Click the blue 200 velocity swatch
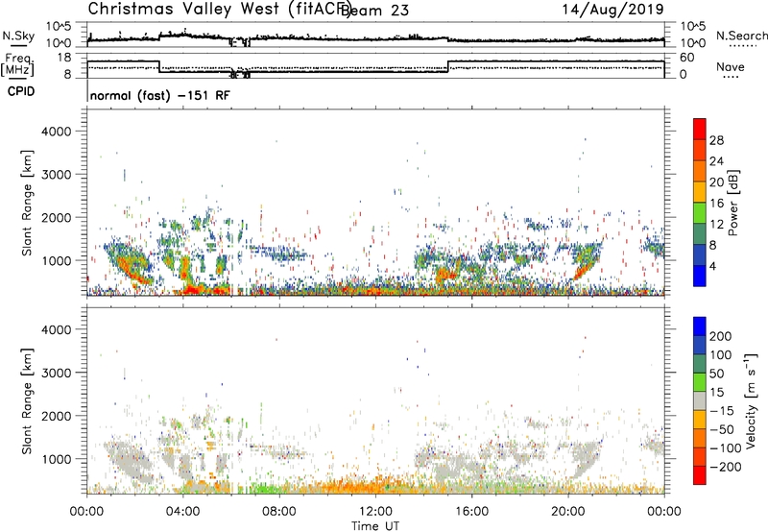This screenshot has height=532, width=768. pos(700,326)
